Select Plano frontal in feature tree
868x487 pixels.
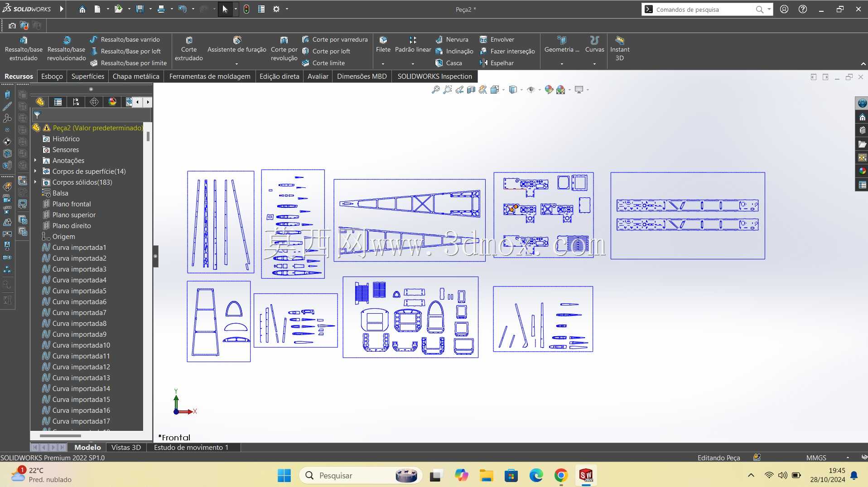(72, 204)
